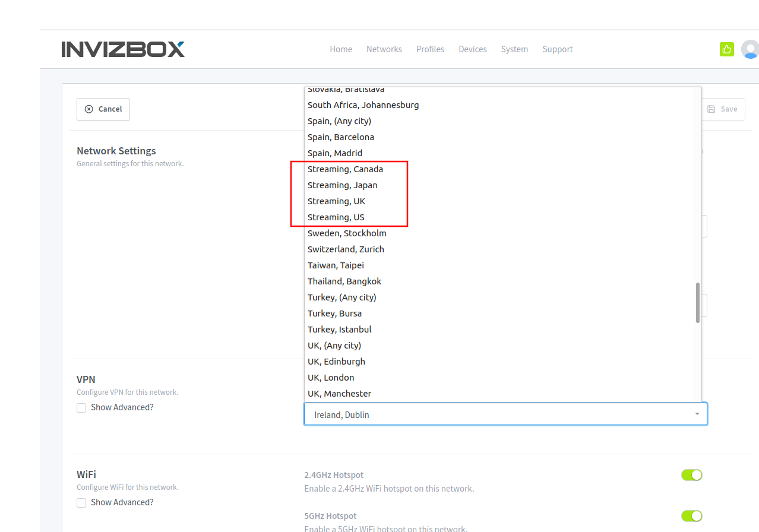The image size is (759, 532).
Task: Choose Streaming, UK location option
Action: (336, 201)
